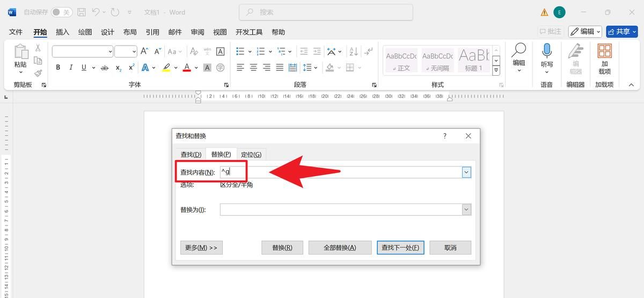This screenshot has width=644, height=298.
Task: Increase font size with large A
Action: (144, 52)
